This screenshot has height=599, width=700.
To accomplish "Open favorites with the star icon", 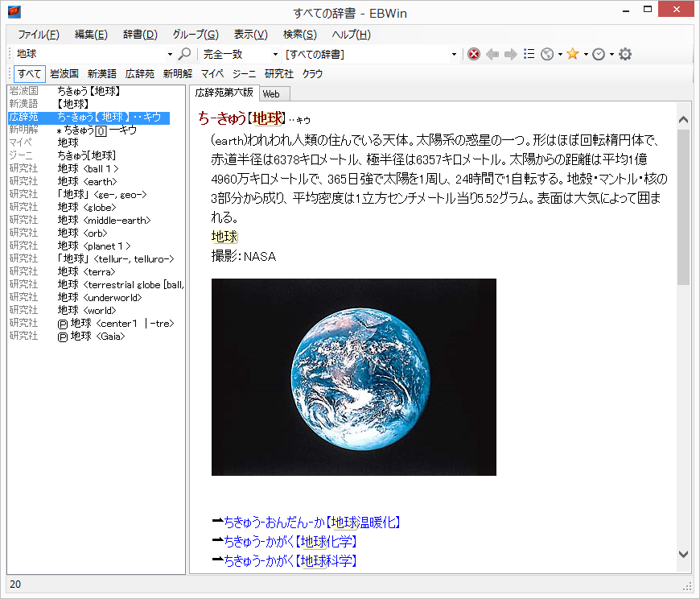I will (x=572, y=53).
